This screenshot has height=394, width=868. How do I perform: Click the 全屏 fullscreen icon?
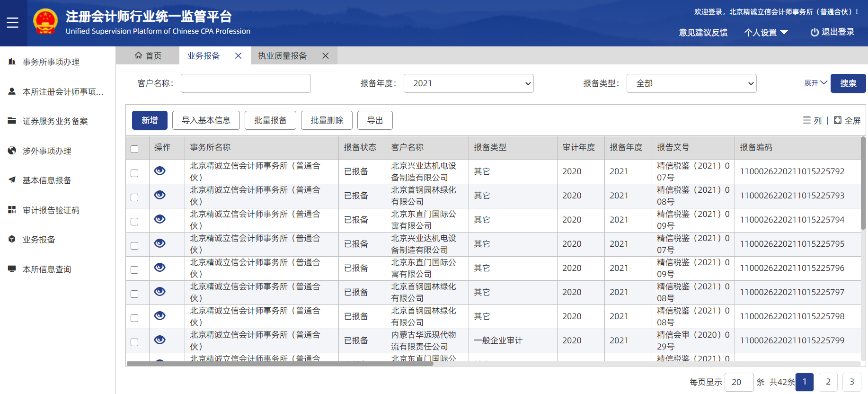point(837,120)
